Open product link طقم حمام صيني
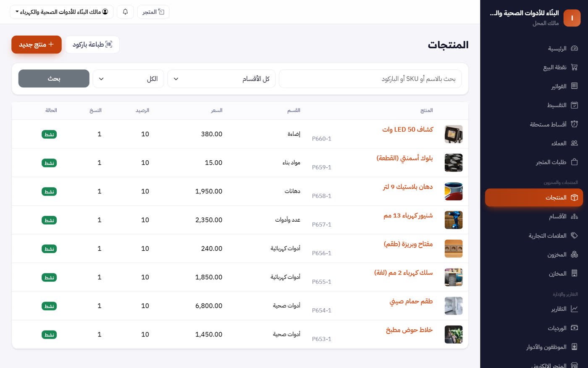 point(411,301)
